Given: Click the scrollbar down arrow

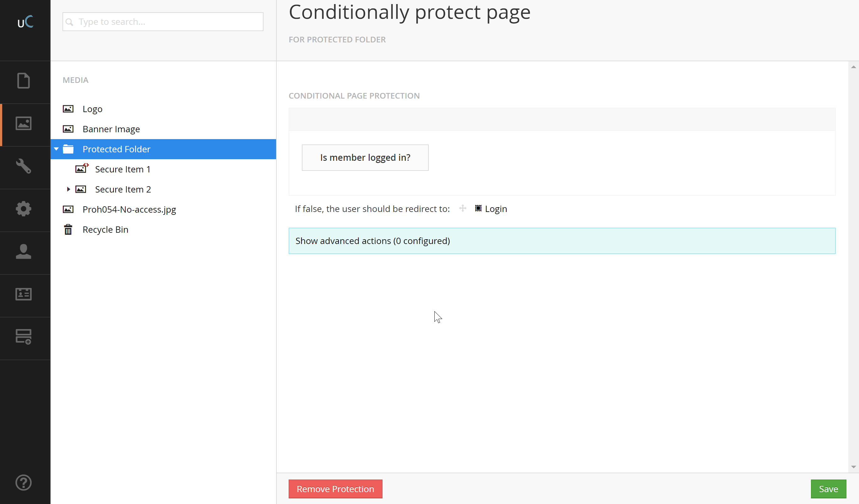Looking at the screenshot, I should pos(853,467).
